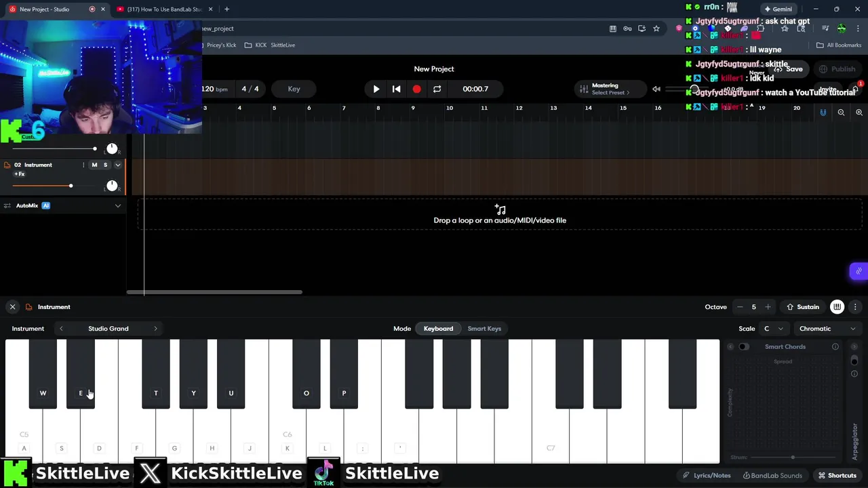This screenshot has width=868, height=488.
Task: Mute the 02 Instrument track
Action: pyautogui.click(x=94, y=165)
